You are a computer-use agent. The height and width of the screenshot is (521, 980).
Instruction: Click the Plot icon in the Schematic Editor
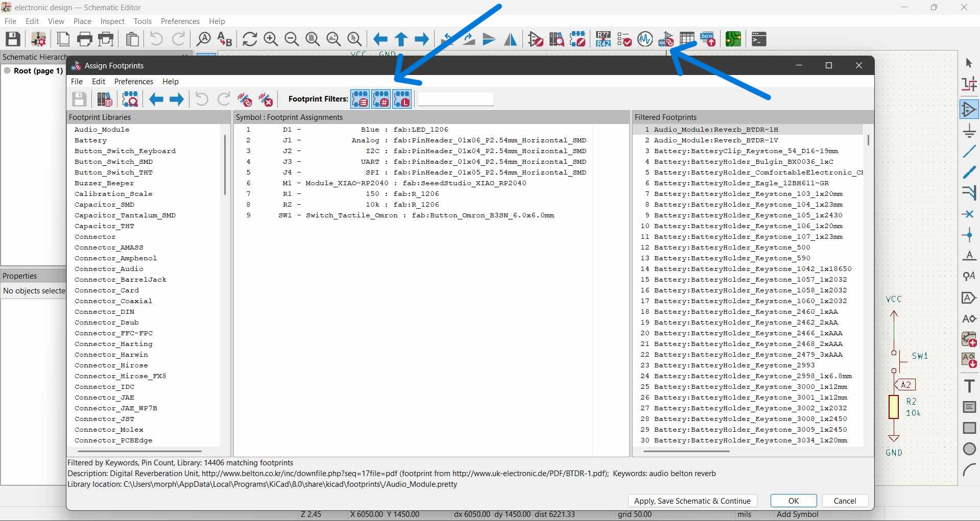106,39
